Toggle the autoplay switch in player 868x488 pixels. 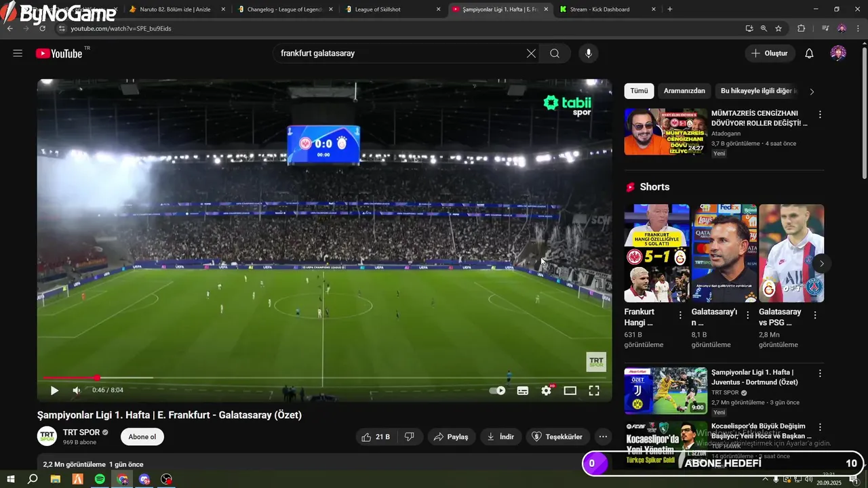pyautogui.click(x=498, y=390)
